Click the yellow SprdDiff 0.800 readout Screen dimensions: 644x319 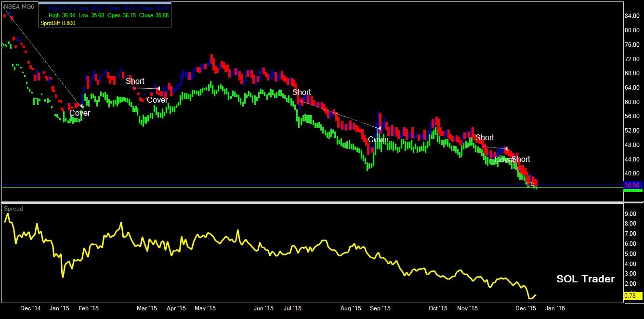coord(57,23)
